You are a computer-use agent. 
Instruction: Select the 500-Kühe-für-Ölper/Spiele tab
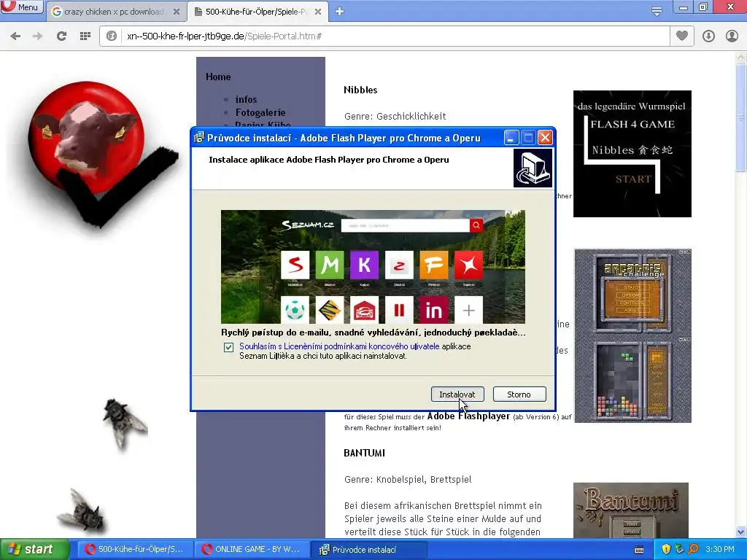(257, 12)
